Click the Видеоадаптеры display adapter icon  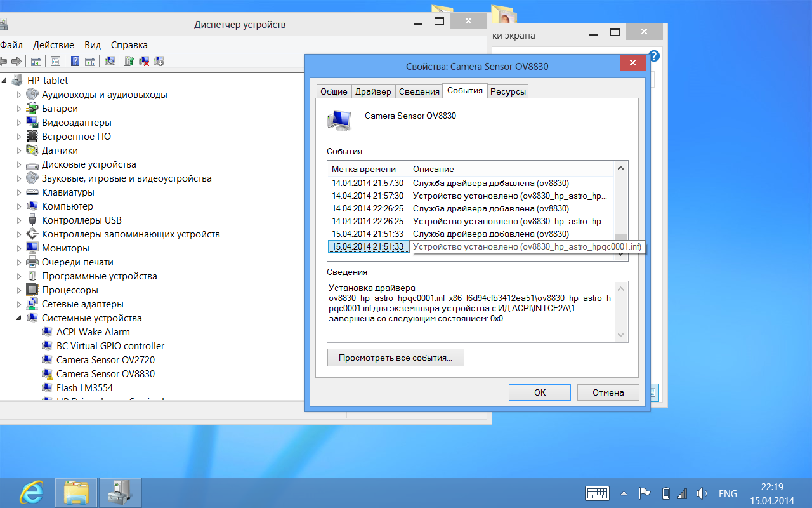32,123
